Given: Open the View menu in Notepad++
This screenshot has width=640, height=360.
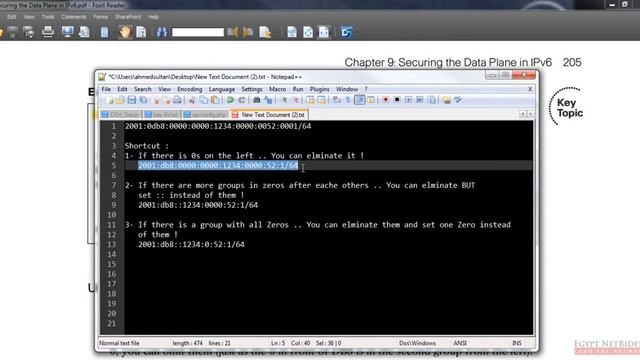Looking at the screenshot, I should pyautogui.click(x=164, y=89).
